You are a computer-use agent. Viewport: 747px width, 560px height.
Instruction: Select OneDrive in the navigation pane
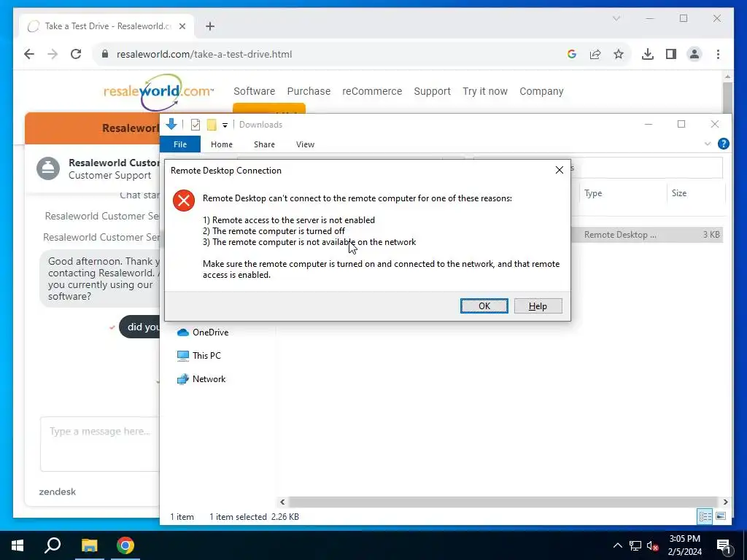204,332
